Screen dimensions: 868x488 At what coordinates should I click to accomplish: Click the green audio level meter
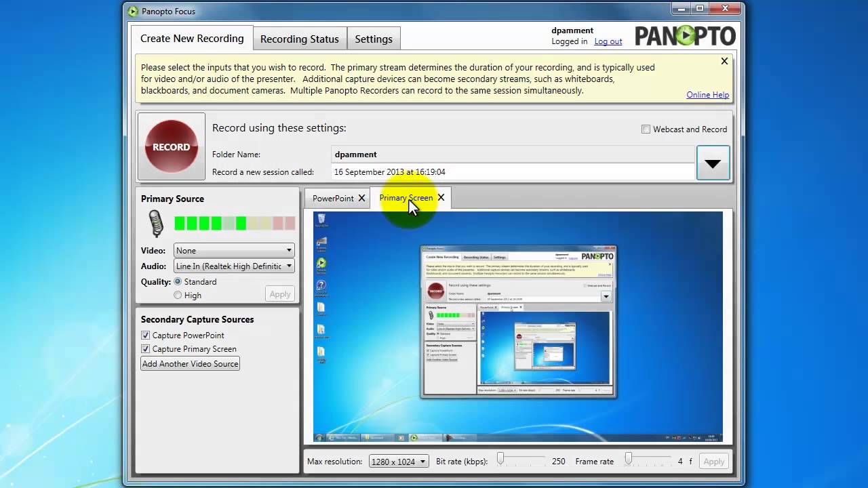[x=235, y=223]
